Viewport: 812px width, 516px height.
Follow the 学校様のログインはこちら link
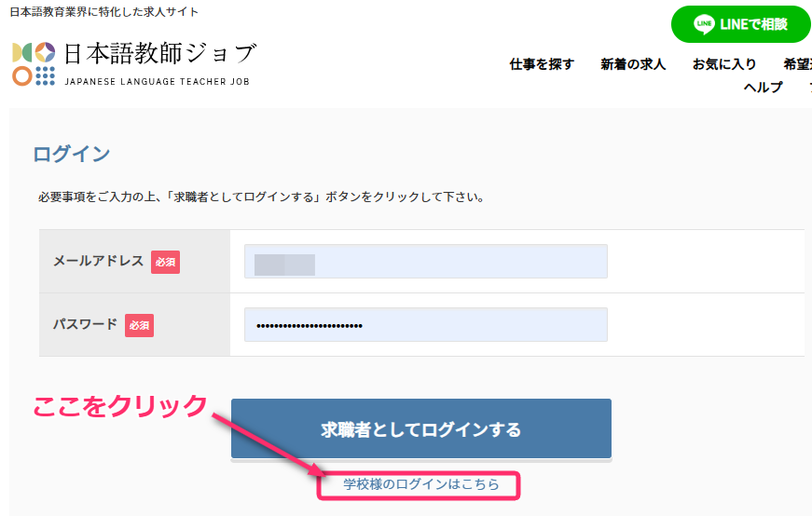click(420, 484)
